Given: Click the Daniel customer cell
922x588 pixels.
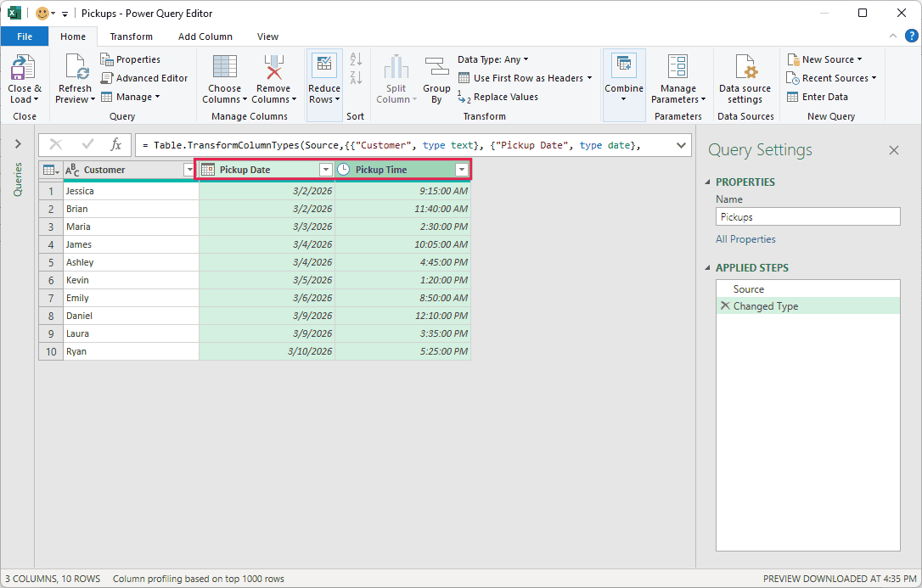Looking at the screenshot, I should click(x=131, y=316).
